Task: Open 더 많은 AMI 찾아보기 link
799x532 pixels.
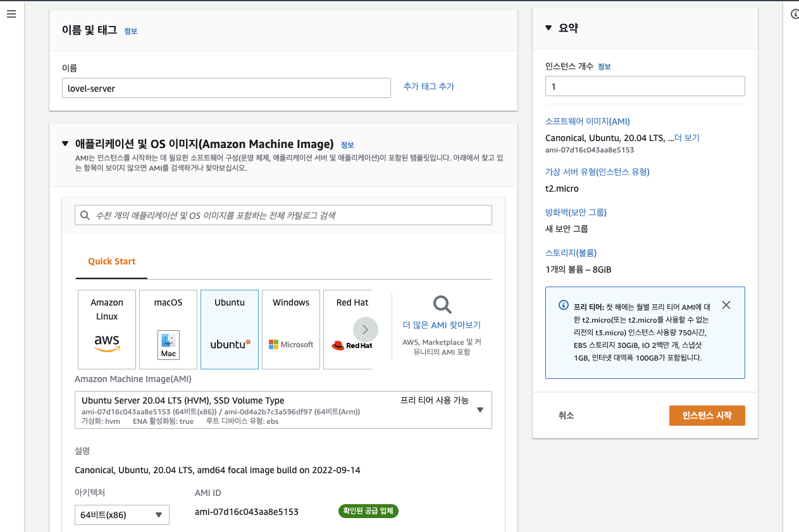Action: (442, 325)
